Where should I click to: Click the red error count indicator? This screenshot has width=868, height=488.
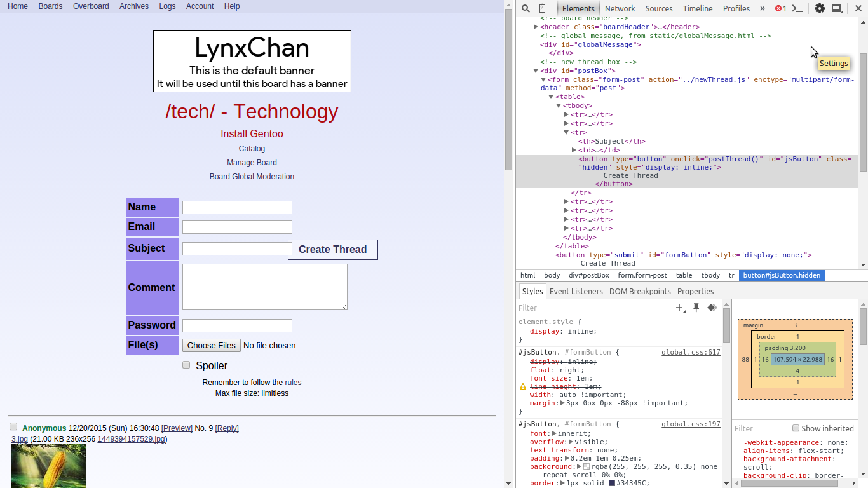(781, 8)
